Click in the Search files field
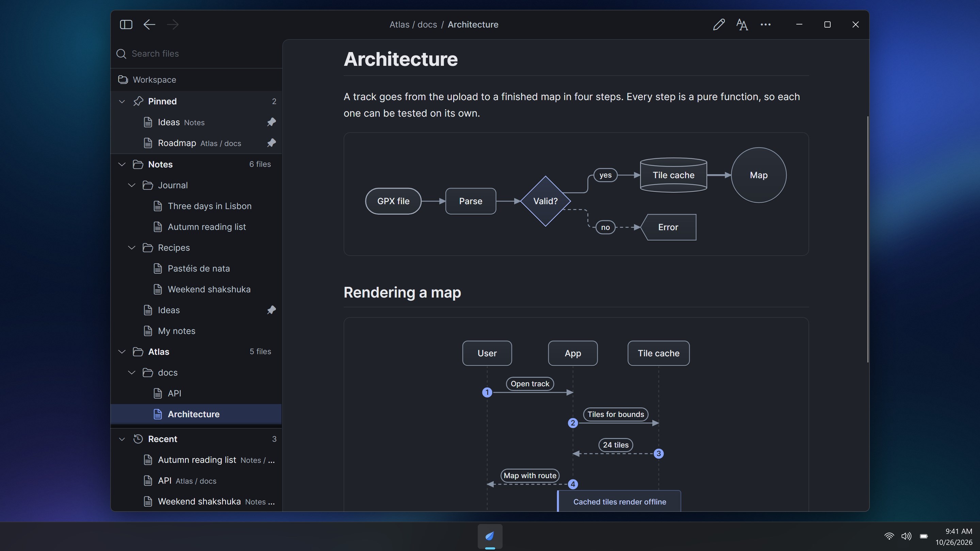Viewport: 980px width, 551px height. point(196,54)
